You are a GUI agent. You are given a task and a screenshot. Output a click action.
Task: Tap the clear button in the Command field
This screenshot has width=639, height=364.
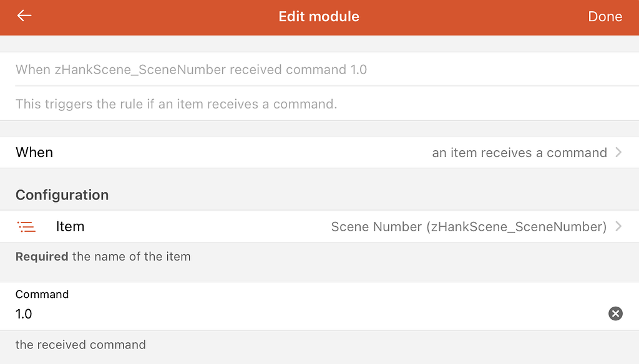(615, 314)
